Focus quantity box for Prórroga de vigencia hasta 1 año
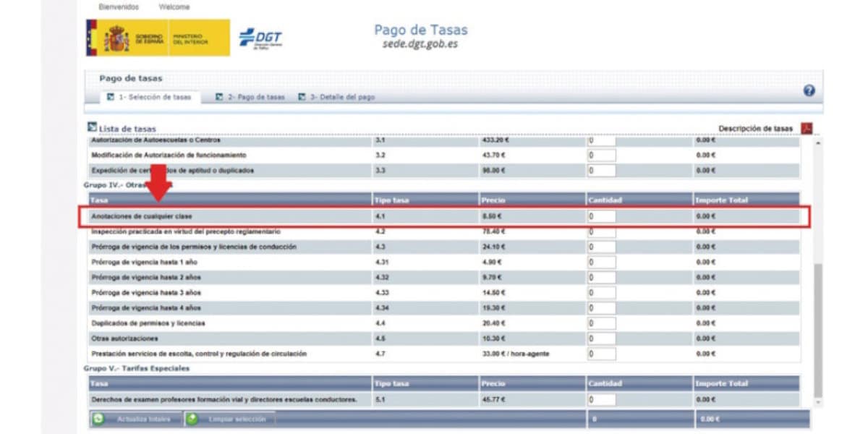Image resolution: width=868 pixels, height=434 pixels. pyautogui.click(x=601, y=262)
